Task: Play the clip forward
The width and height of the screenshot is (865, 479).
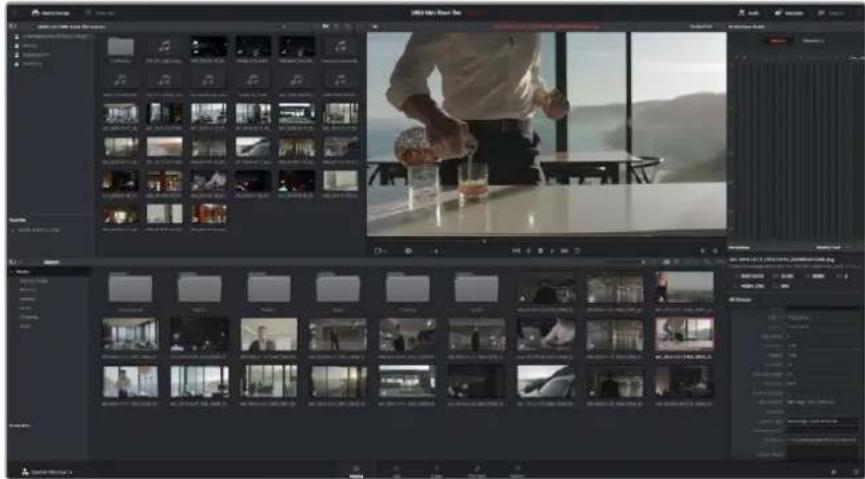Action: [552, 251]
